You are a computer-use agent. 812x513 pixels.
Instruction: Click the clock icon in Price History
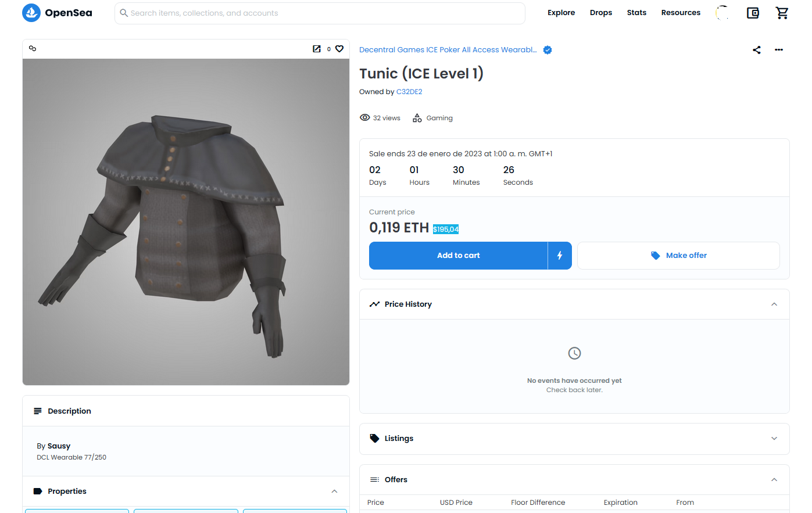(x=574, y=353)
